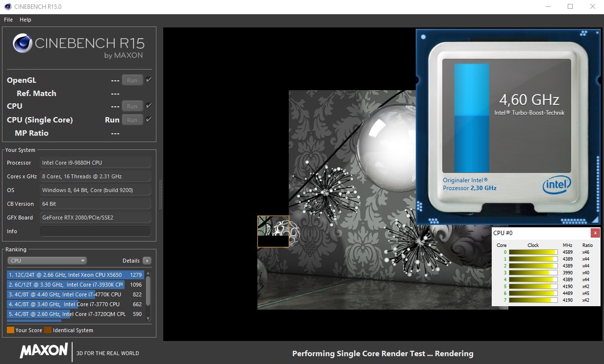This screenshot has width=604, height=364.
Task: Click the '4,60 GHz' Turbo Boost reading
Action: point(529,100)
